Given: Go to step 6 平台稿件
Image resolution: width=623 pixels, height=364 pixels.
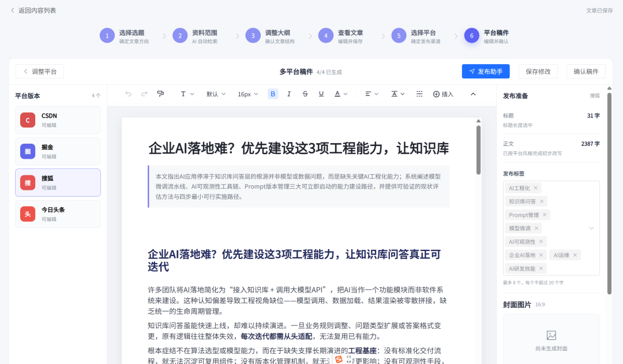Looking at the screenshot, I should [x=487, y=36].
